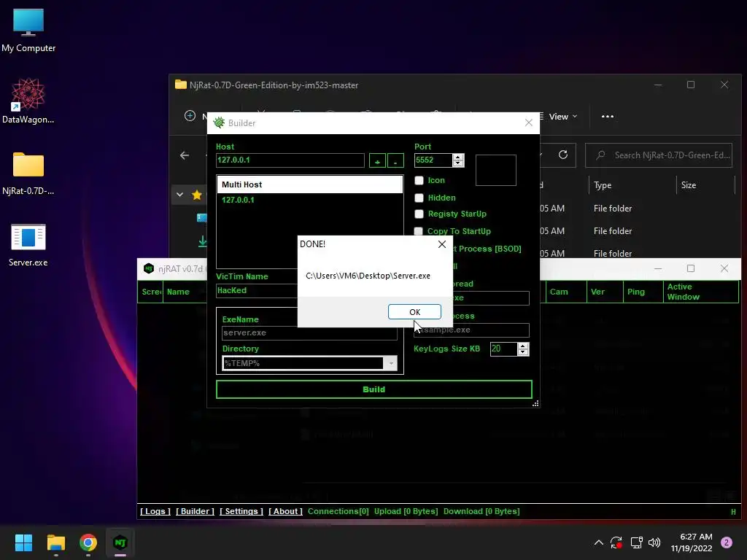Select the DataWagon desktop shortcut
The height and width of the screenshot is (560, 747).
click(28, 101)
